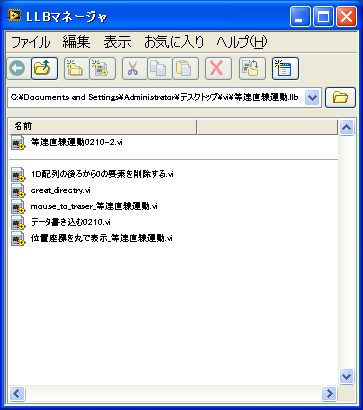Open the ヘルプ(H) menu
Screen dimensions: 363x410
242,42
